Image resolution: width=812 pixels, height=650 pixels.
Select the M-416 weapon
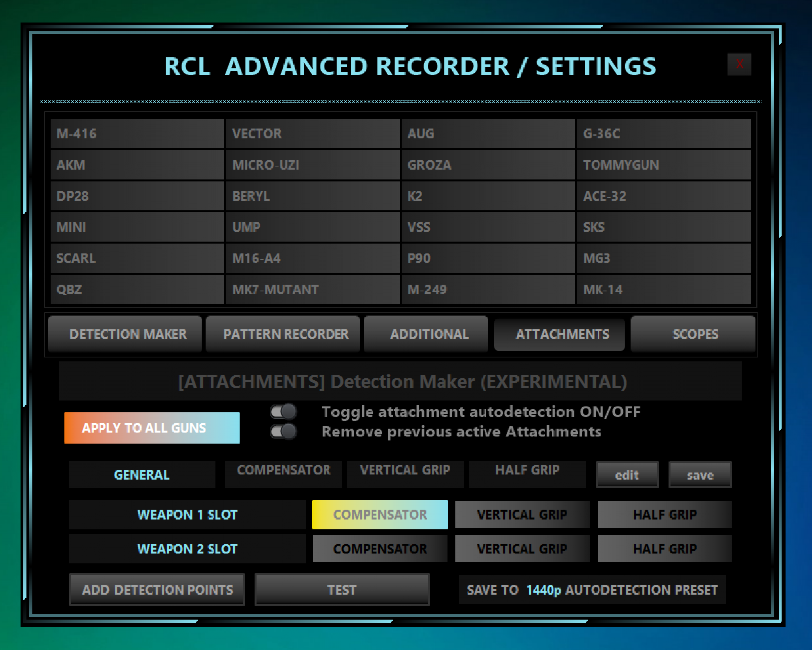pos(137,134)
